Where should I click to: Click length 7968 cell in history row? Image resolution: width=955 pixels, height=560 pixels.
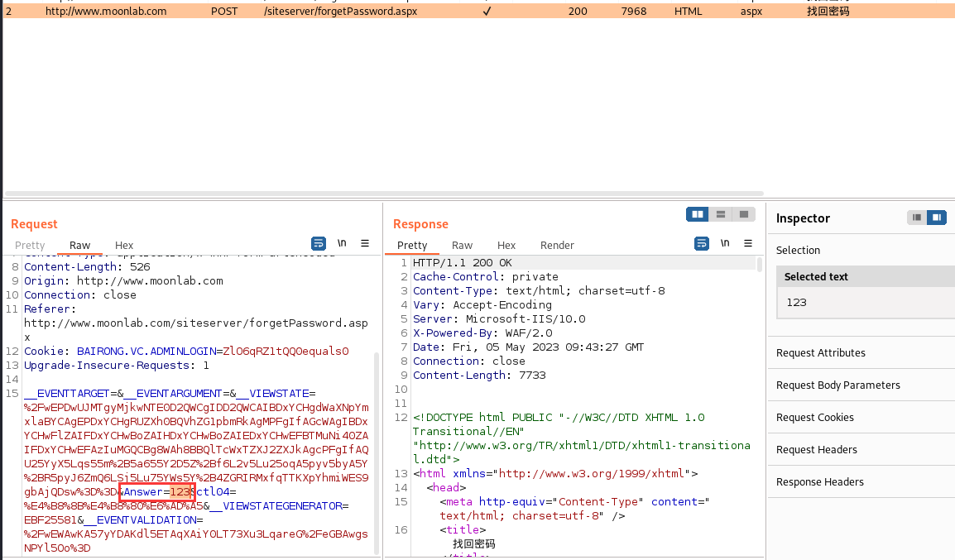coord(634,11)
